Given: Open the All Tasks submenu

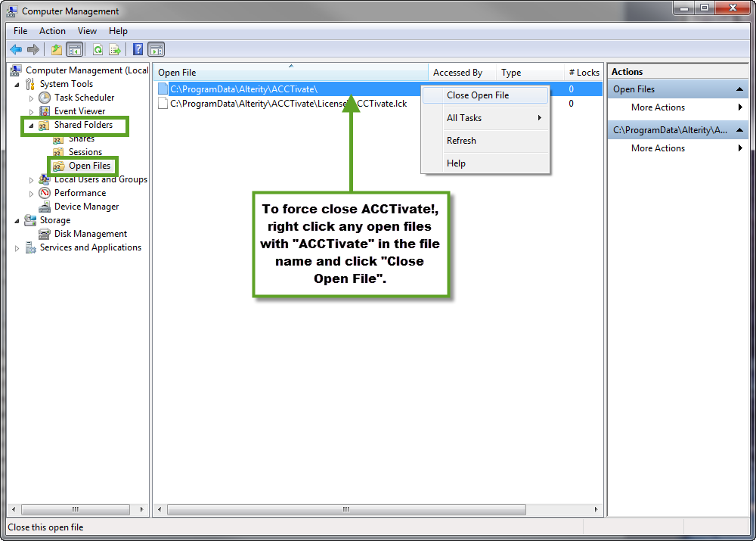Looking at the screenshot, I should (485, 118).
